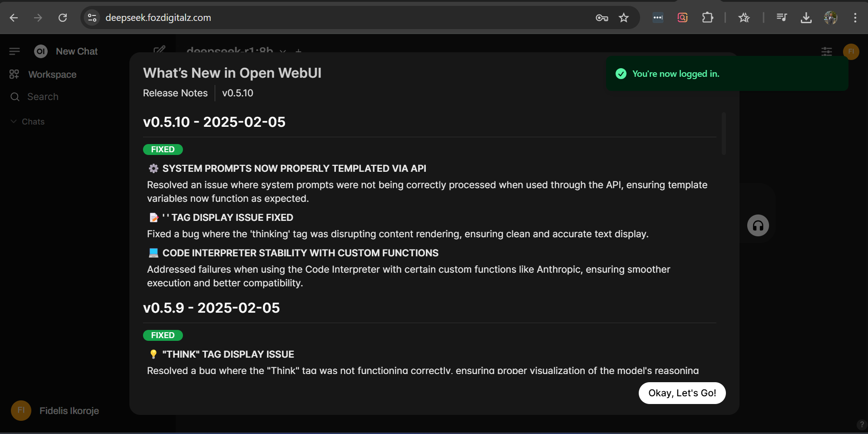Click the Open WebUI logo icon

(x=41, y=51)
